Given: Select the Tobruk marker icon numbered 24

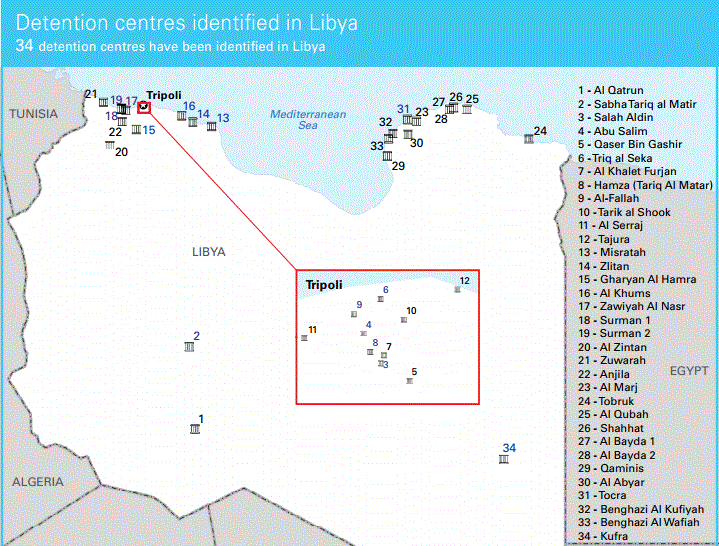Looking at the screenshot, I should click(529, 139).
